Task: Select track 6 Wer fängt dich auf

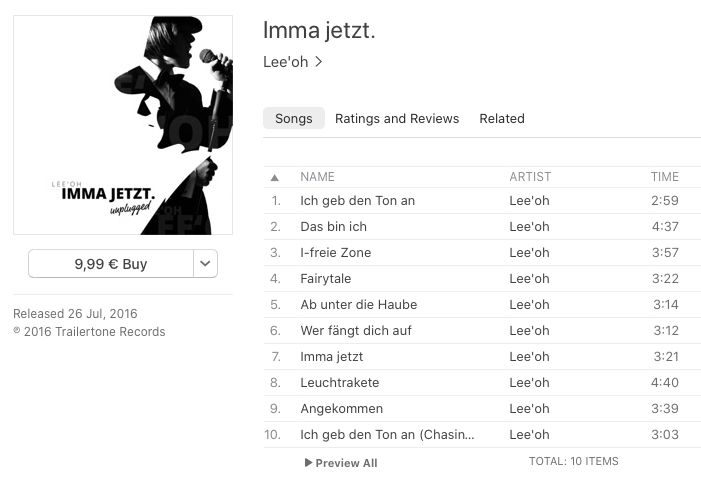Action: tap(482, 330)
